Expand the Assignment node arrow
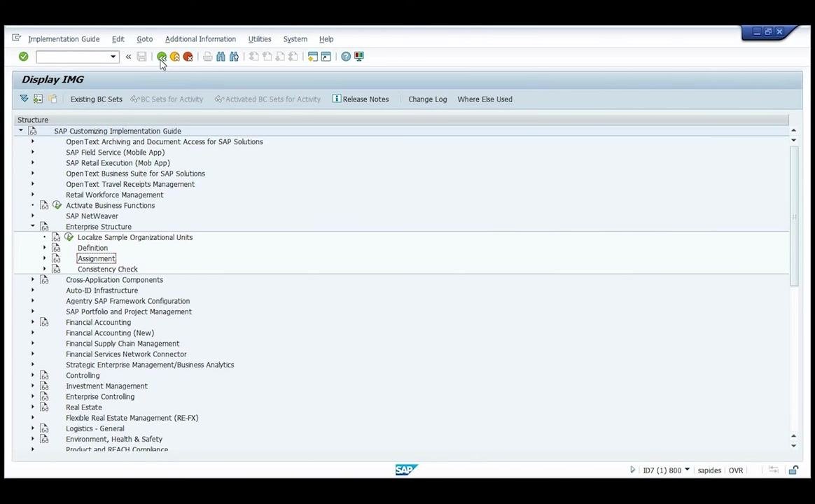Viewport: 815px width, 504px height. pyautogui.click(x=44, y=258)
